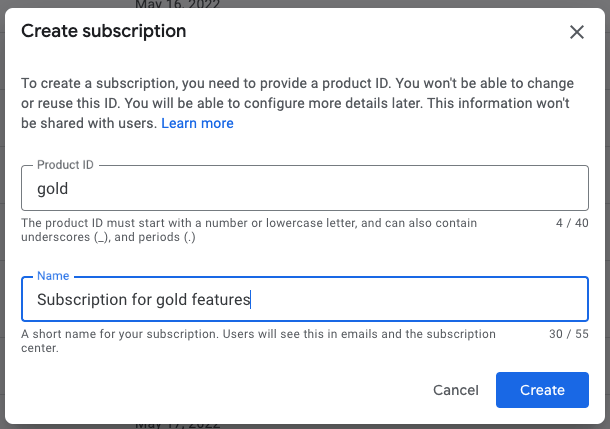Screen dimensions: 610x429
Task: Click the short name helper text
Action: click(x=258, y=341)
